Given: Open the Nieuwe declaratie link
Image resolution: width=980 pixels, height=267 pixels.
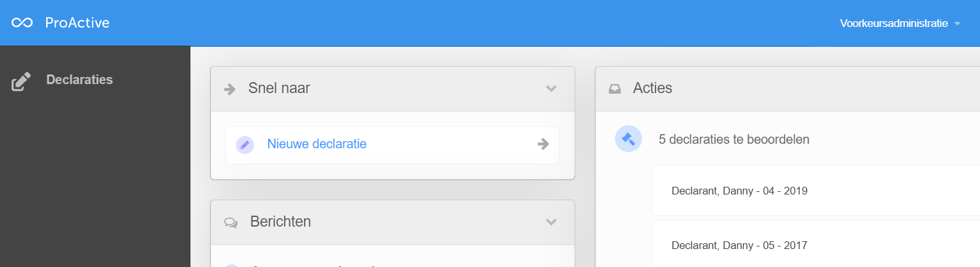Looking at the screenshot, I should 317,144.
